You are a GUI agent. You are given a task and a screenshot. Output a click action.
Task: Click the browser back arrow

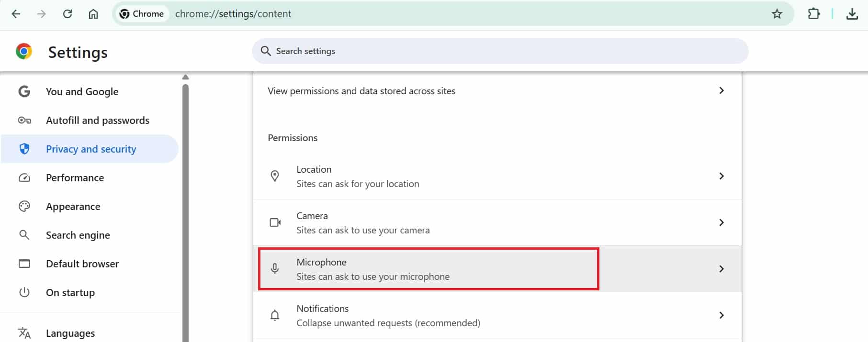tap(16, 14)
